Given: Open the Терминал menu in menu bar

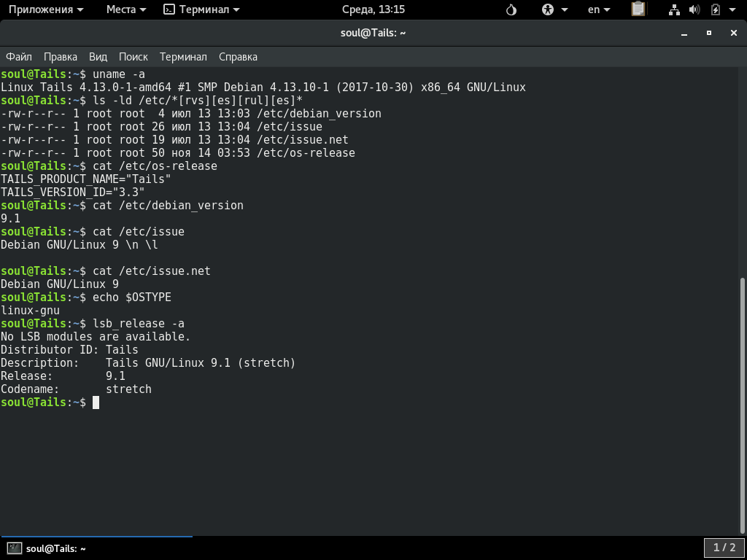Looking at the screenshot, I should click(x=183, y=57).
